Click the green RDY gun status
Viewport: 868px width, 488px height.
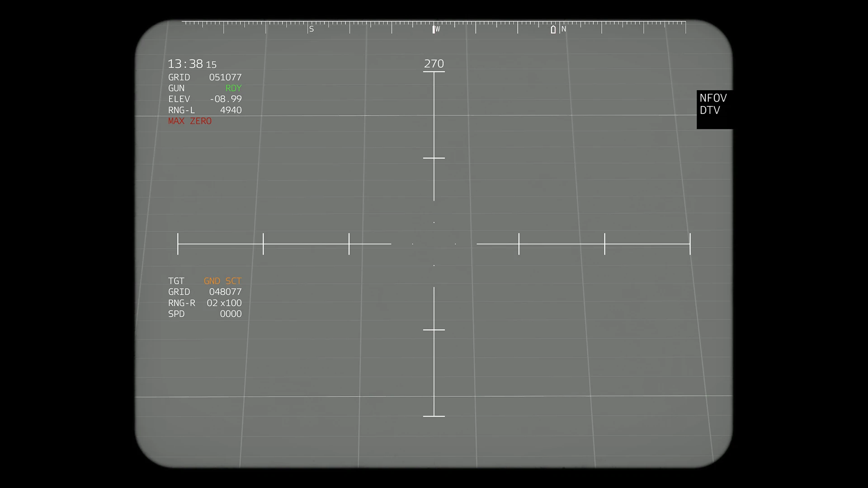(233, 88)
